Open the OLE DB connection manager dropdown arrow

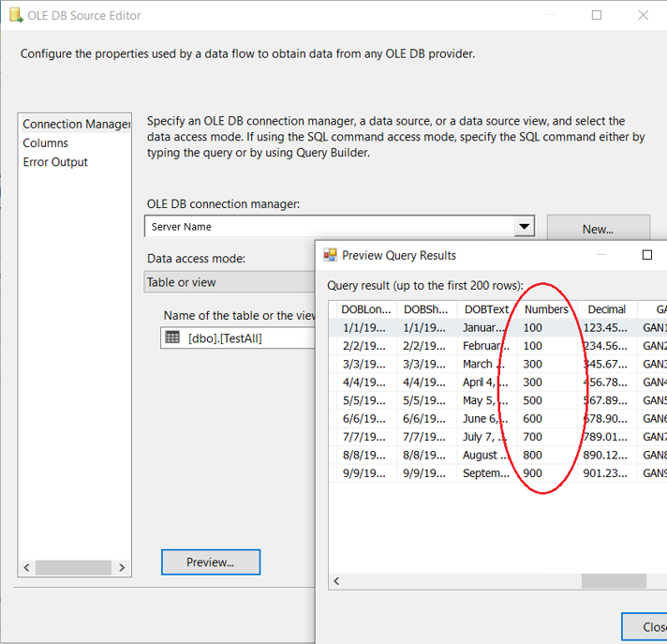point(525,227)
